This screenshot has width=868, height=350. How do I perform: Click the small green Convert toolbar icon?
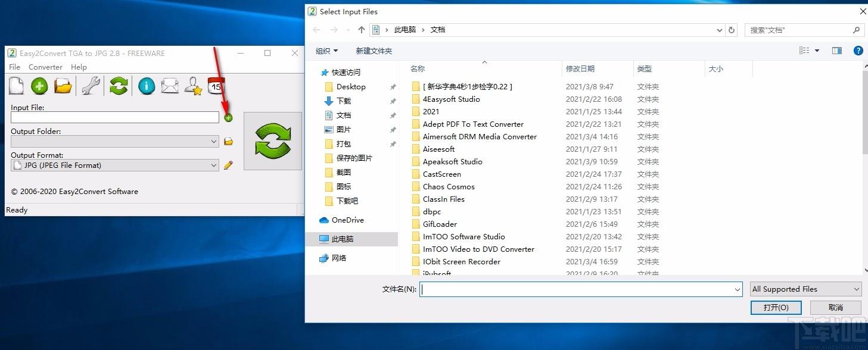click(x=119, y=86)
